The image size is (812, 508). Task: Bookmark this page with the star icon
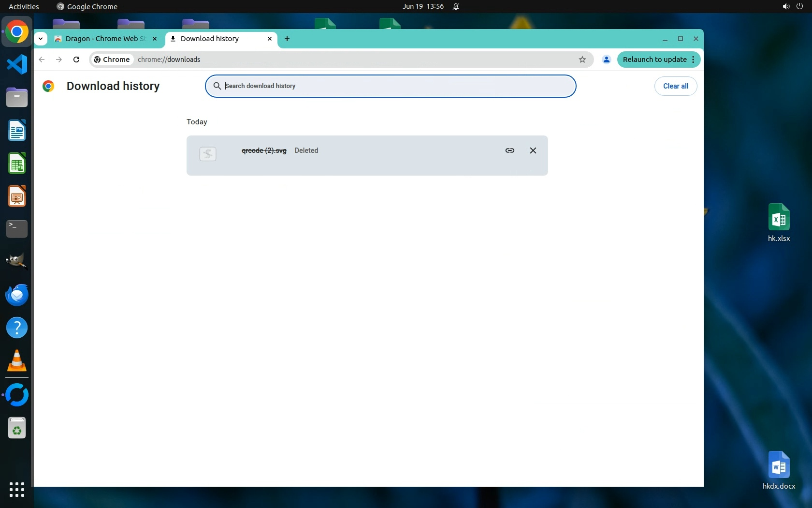coord(582,60)
